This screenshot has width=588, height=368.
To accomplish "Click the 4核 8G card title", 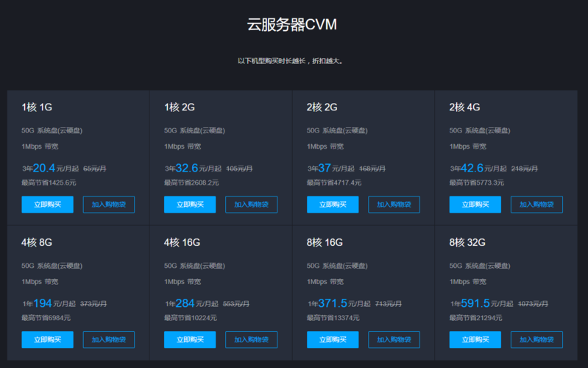I will [37, 242].
